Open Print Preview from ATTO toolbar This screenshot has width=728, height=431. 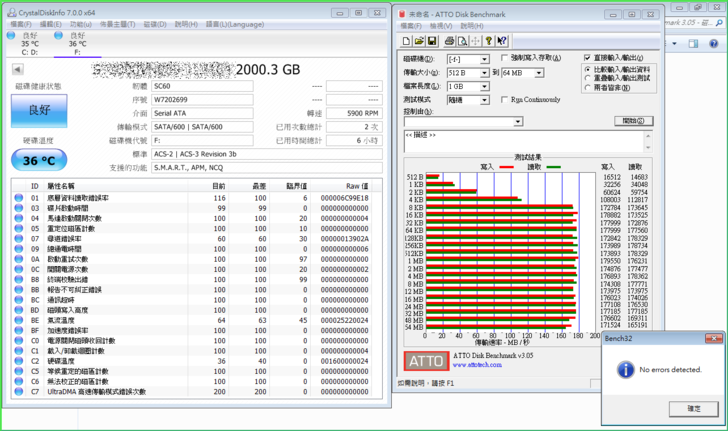(x=461, y=41)
